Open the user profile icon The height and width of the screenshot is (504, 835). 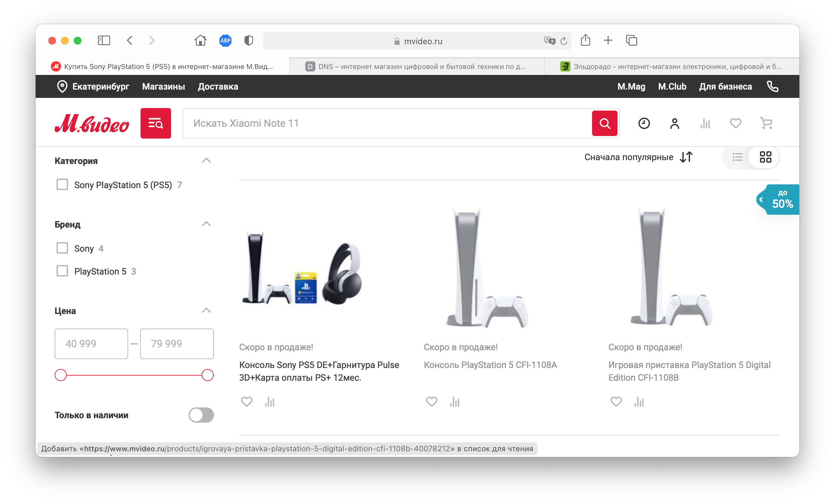pos(675,123)
